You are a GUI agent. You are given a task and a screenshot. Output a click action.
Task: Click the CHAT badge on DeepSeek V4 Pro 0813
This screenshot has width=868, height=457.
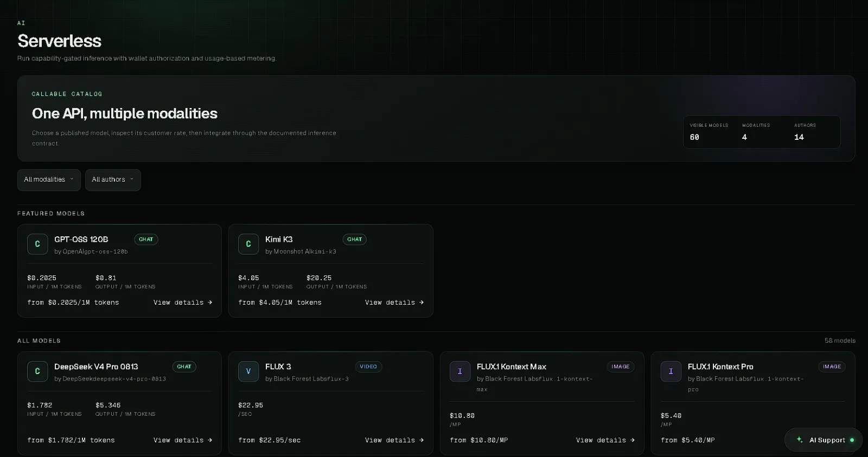184,366
